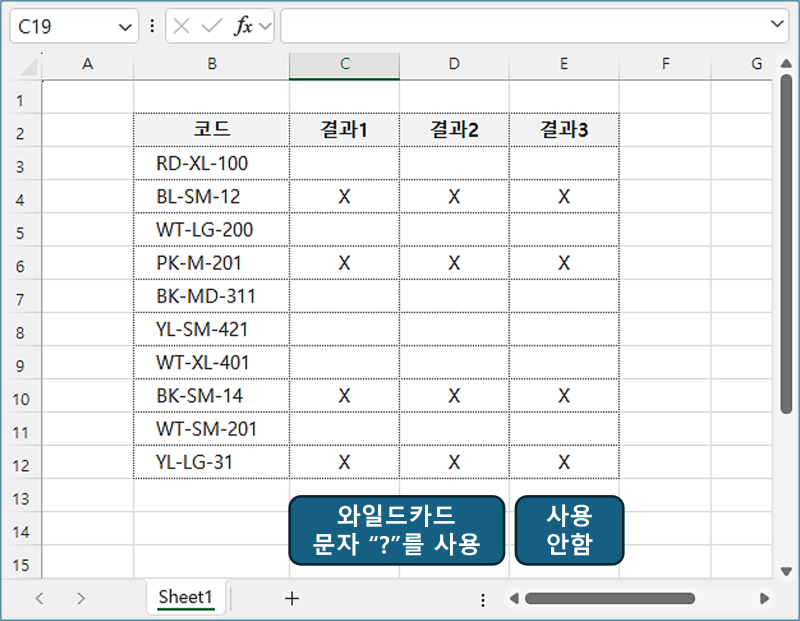The width and height of the screenshot is (800, 621).
Task: Click the Cancel X icon in formula bar
Action: tap(182, 27)
